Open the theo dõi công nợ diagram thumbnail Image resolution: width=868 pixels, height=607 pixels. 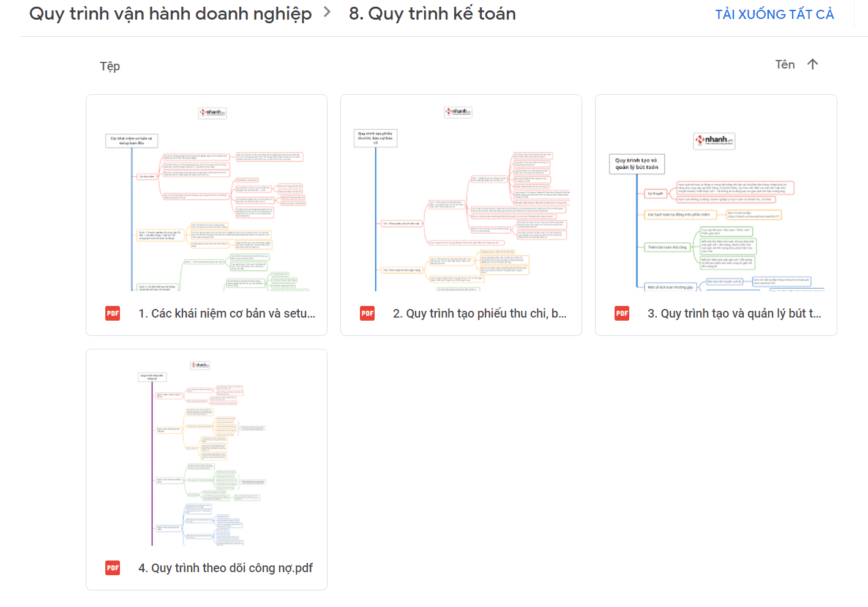coord(206,453)
